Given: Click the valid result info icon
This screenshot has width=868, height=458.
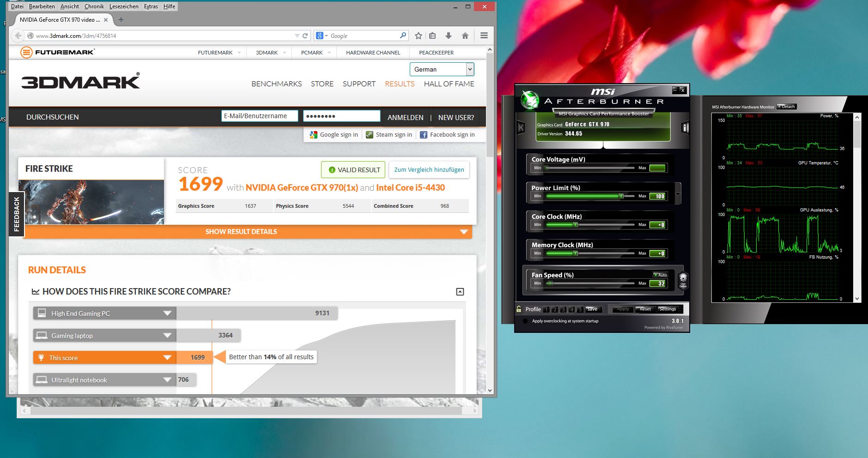Looking at the screenshot, I should point(332,170).
